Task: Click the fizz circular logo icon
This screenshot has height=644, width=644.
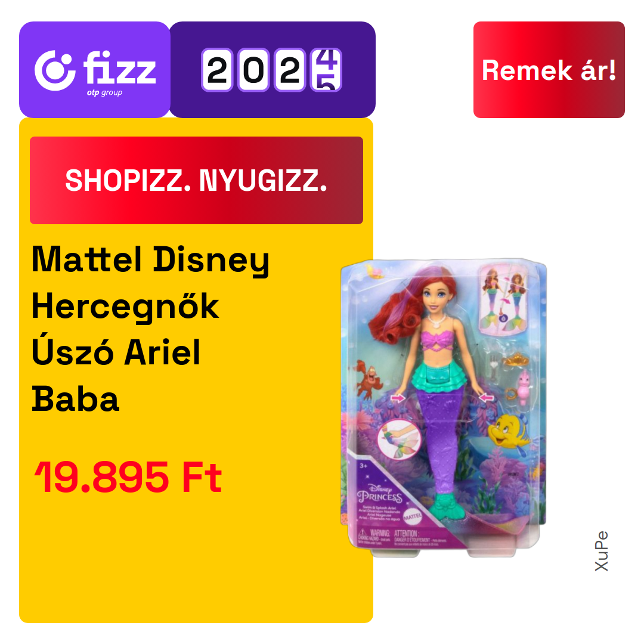Action: pyautogui.click(x=55, y=70)
